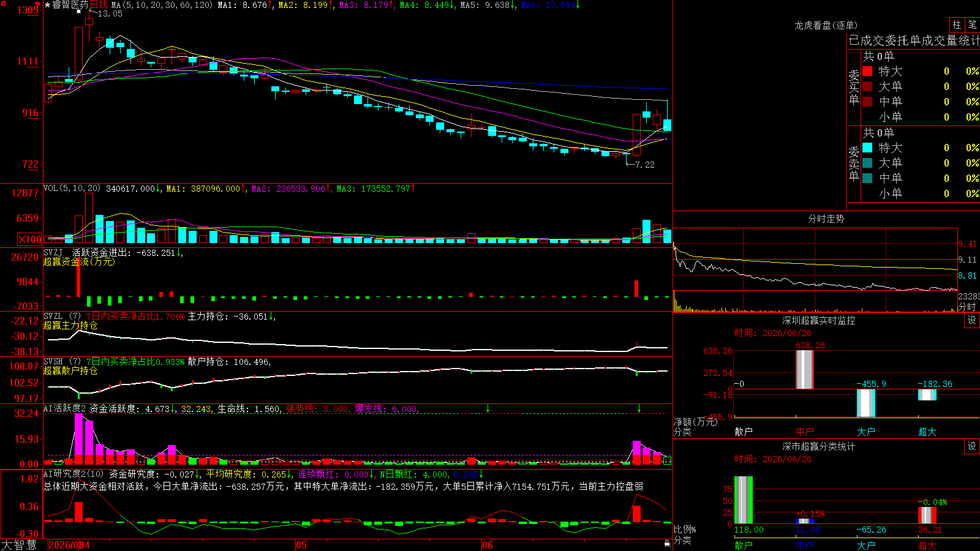
Task: Open 设 settings for 深市超赢分类统计
Action: 972,446
